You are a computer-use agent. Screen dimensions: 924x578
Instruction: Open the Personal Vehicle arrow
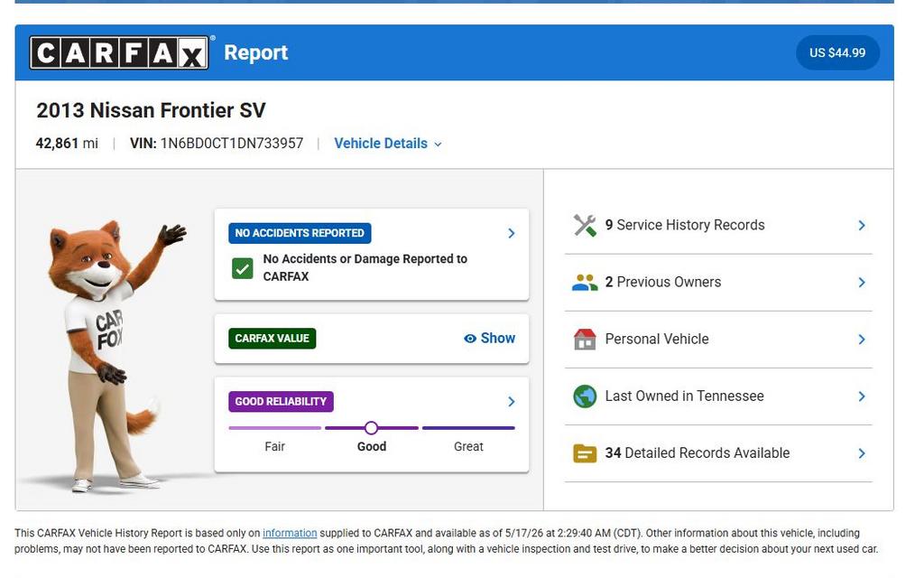click(862, 340)
